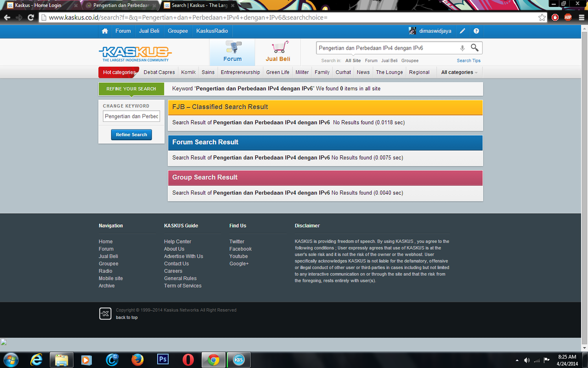Reload the page

click(31, 17)
